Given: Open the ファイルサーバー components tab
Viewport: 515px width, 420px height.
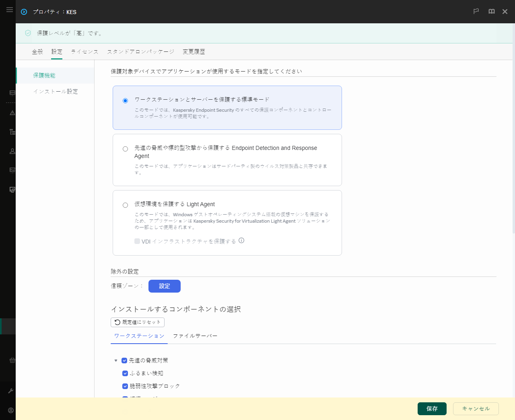Looking at the screenshot, I should [195, 336].
